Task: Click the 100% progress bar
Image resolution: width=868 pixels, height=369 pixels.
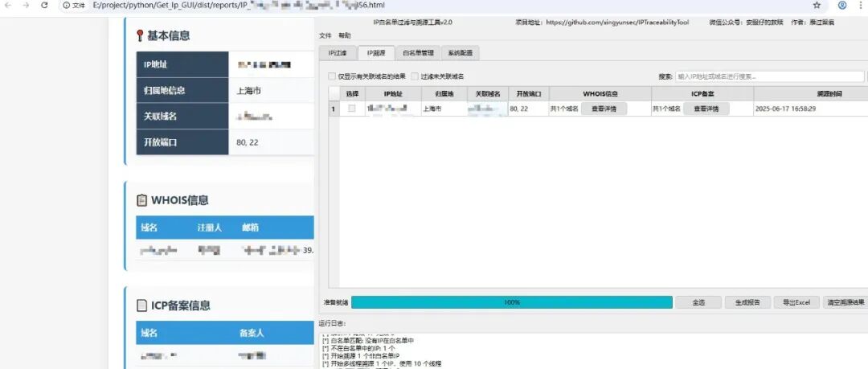Action: point(511,302)
